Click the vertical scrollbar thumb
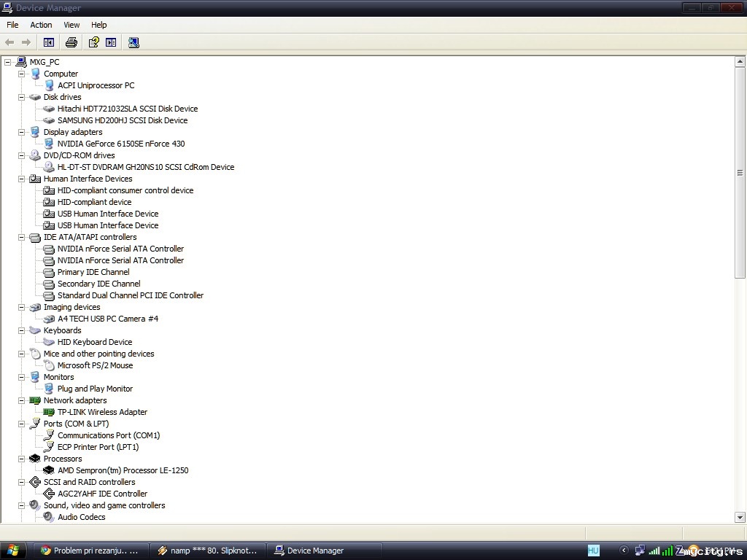The width and height of the screenshot is (747, 560). point(740,172)
